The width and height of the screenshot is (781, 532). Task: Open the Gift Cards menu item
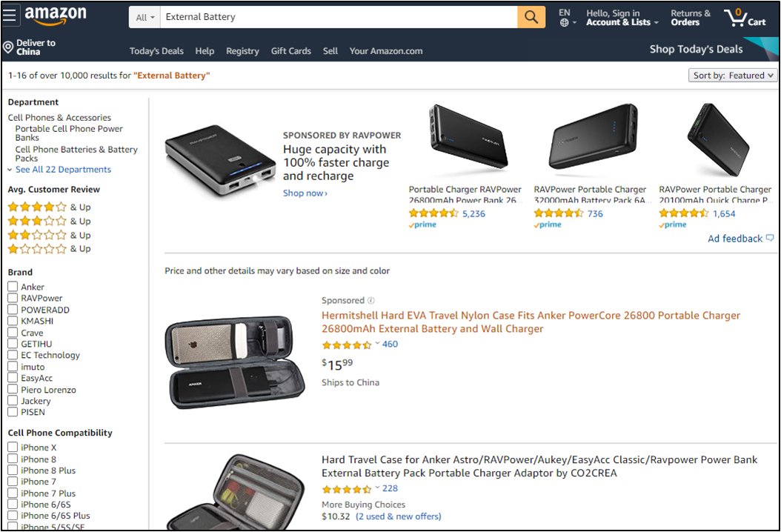point(290,51)
